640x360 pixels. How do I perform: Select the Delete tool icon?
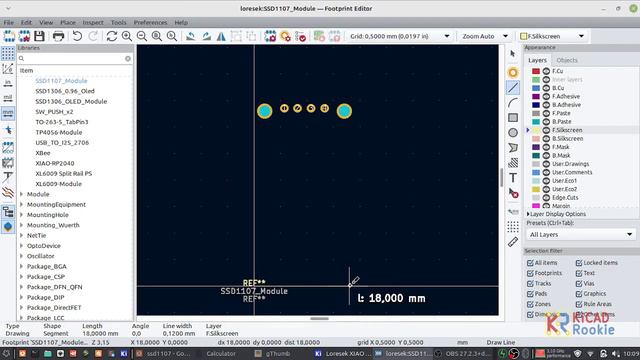(x=513, y=193)
